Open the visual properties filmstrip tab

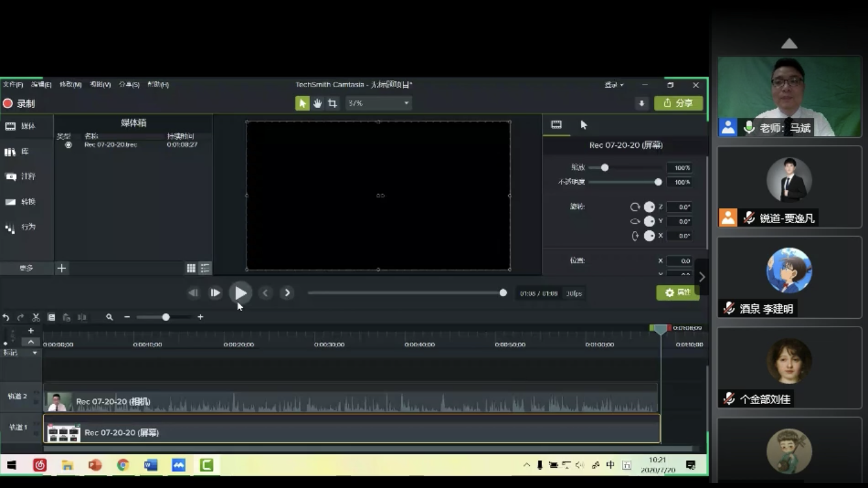[x=556, y=125]
